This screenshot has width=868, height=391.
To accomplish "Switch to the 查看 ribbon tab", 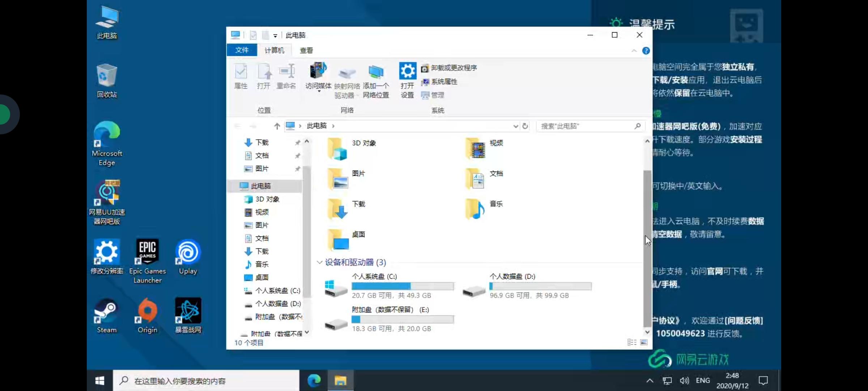I will click(x=306, y=50).
